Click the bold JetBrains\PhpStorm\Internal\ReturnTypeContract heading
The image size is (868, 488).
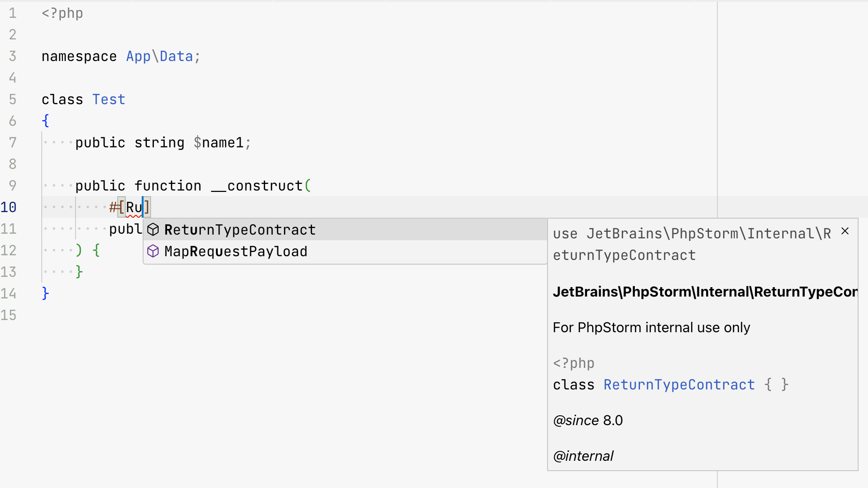point(704,291)
